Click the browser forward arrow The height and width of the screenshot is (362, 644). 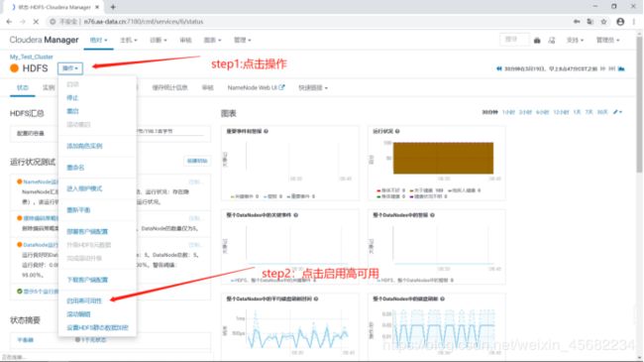coord(22,22)
